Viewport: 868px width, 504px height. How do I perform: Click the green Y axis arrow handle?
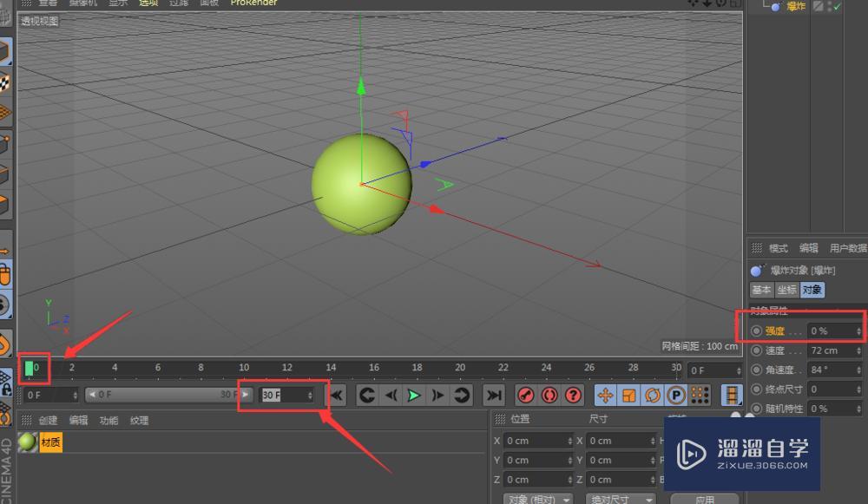coord(361,86)
